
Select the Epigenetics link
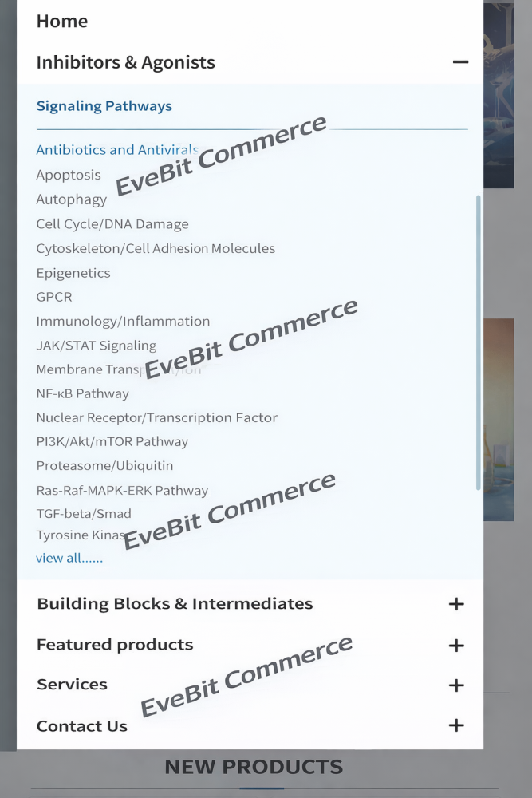coord(73,273)
